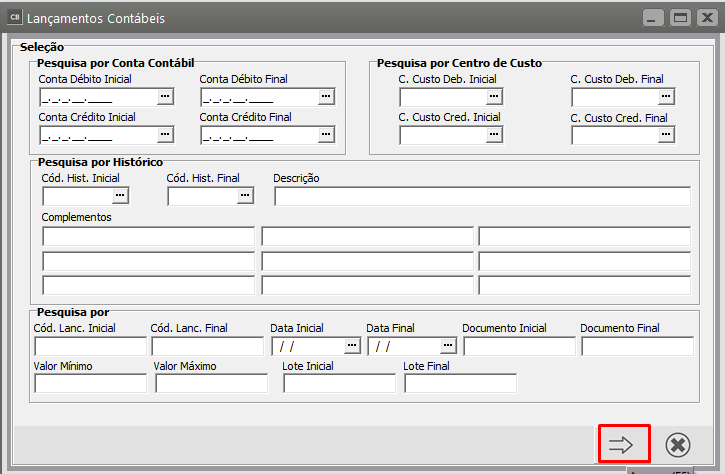Open lookup for Cód. Hist. Final
Image resolution: width=725 pixels, height=474 pixels.
coord(246,196)
